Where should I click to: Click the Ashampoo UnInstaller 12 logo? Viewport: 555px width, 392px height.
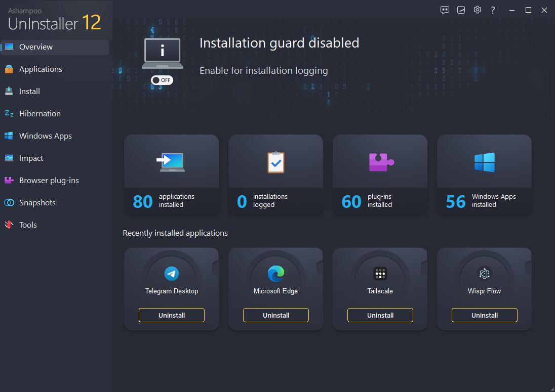point(55,19)
